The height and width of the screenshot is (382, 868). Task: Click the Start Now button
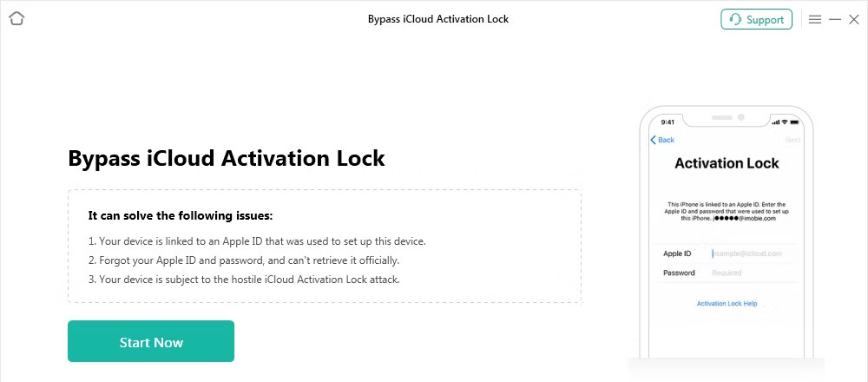(x=151, y=341)
